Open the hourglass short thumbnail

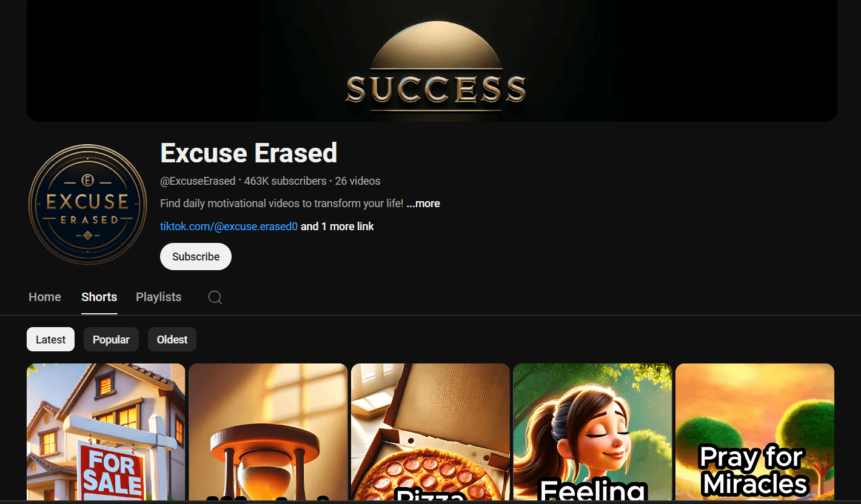tap(268, 432)
